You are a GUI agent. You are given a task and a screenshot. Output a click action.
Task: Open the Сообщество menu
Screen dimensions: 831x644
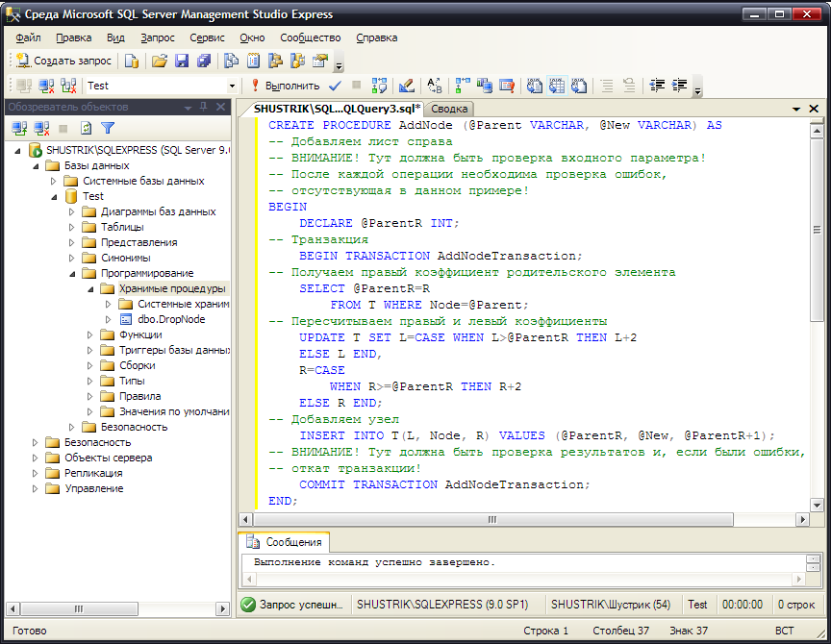[x=311, y=37]
